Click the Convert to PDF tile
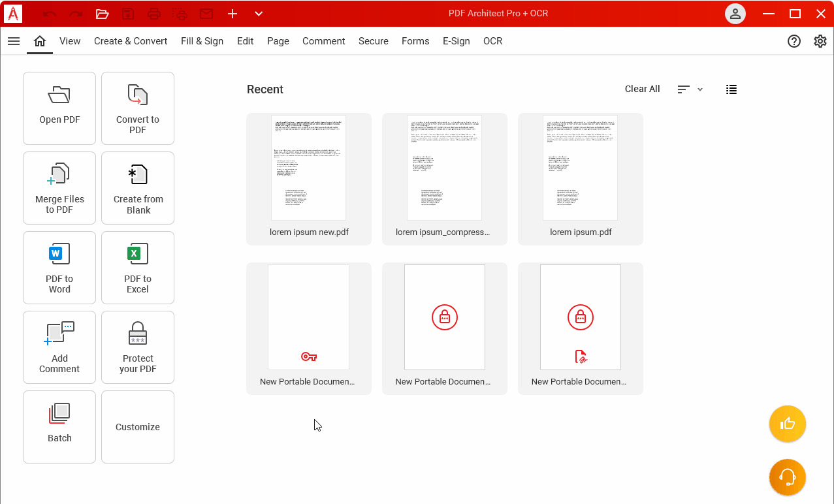 pos(138,108)
